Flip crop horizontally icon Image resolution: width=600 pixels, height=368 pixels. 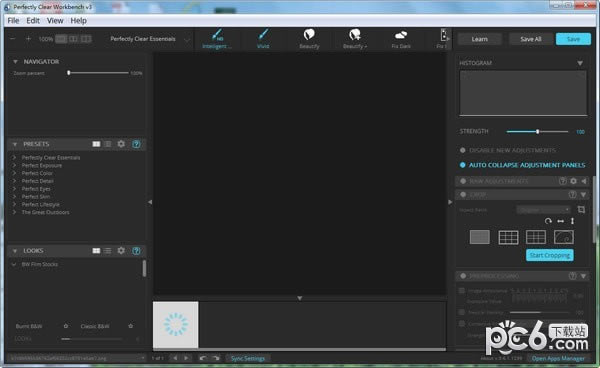pyautogui.click(x=560, y=221)
